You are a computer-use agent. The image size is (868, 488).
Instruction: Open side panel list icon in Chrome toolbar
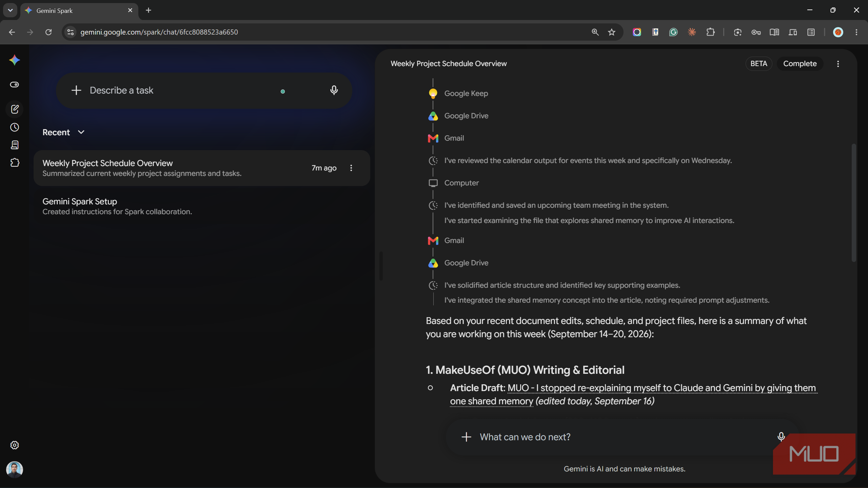point(811,32)
